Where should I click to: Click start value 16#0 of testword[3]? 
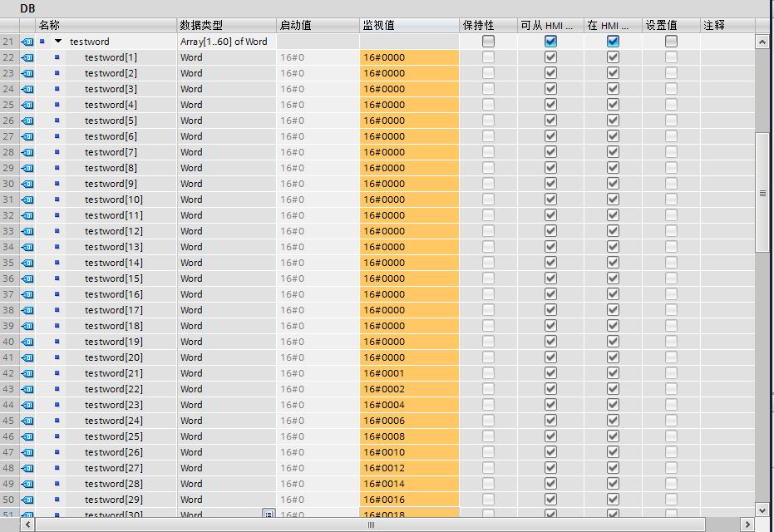pyautogui.click(x=318, y=89)
